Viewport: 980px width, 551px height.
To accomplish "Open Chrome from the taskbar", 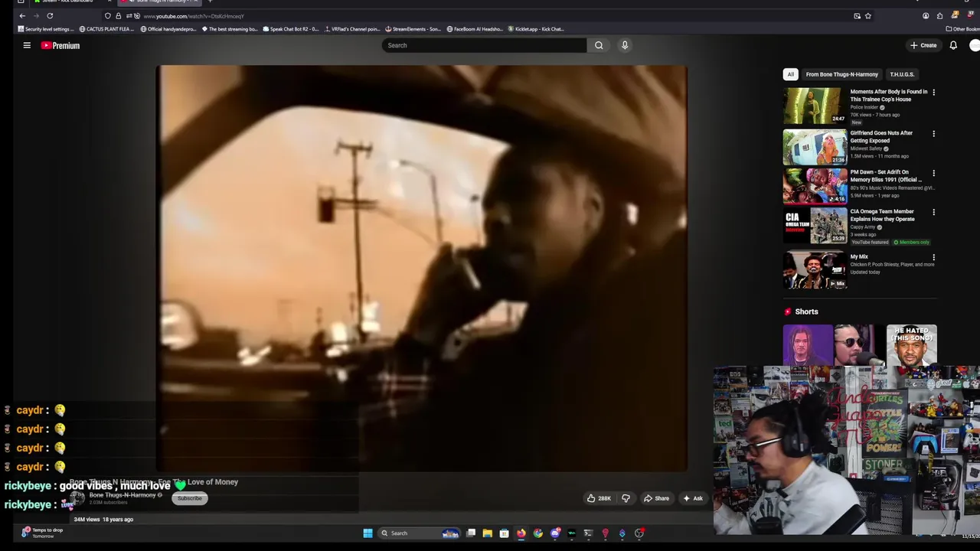I will (x=537, y=533).
